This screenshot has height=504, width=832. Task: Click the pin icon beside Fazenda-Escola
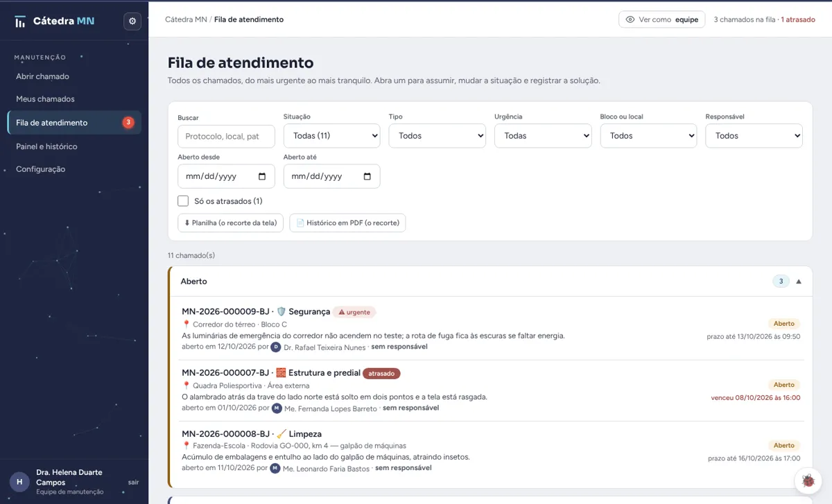(x=186, y=446)
